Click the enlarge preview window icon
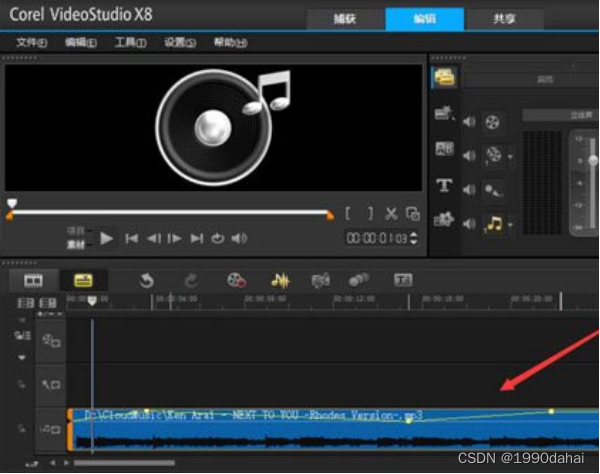This screenshot has width=600, height=474. (413, 214)
